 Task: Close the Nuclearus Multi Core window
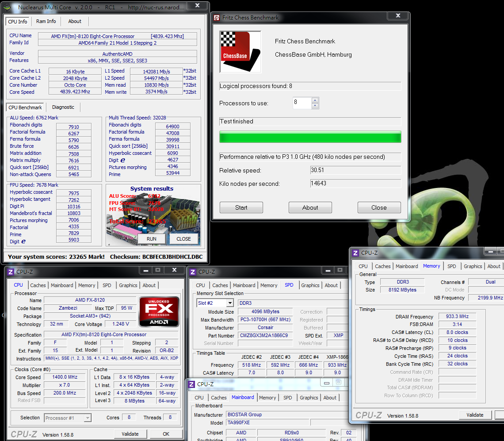(x=197, y=5)
